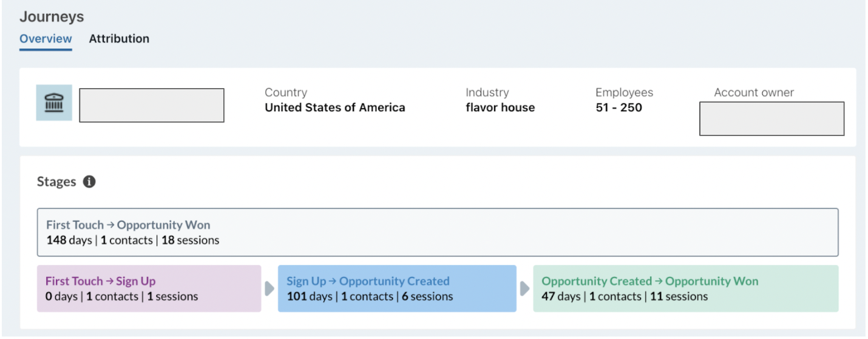Click the redacted company name field
This screenshot has width=868, height=339.
coord(152,105)
